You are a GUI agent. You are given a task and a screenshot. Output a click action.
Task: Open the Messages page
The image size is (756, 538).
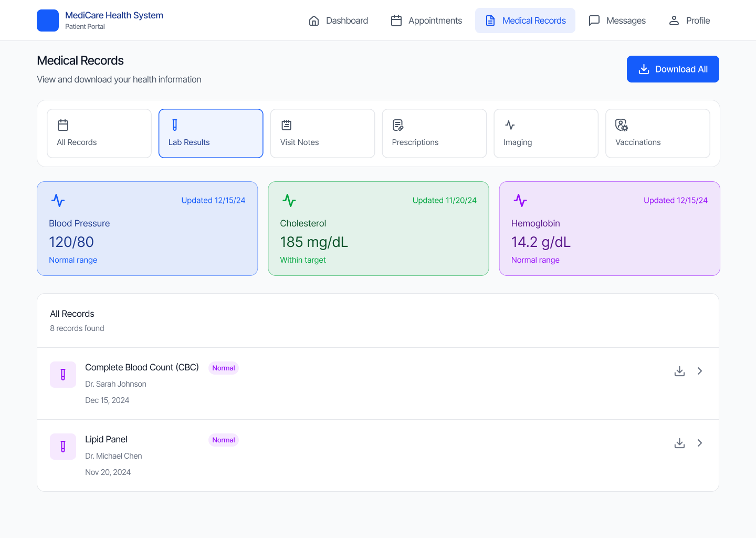[617, 20]
